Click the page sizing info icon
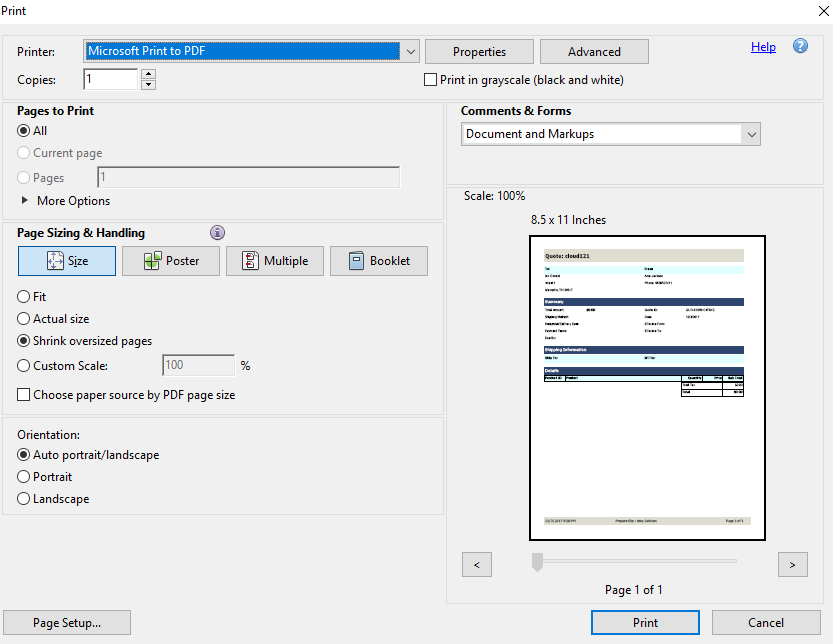833x644 pixels. 218,233
